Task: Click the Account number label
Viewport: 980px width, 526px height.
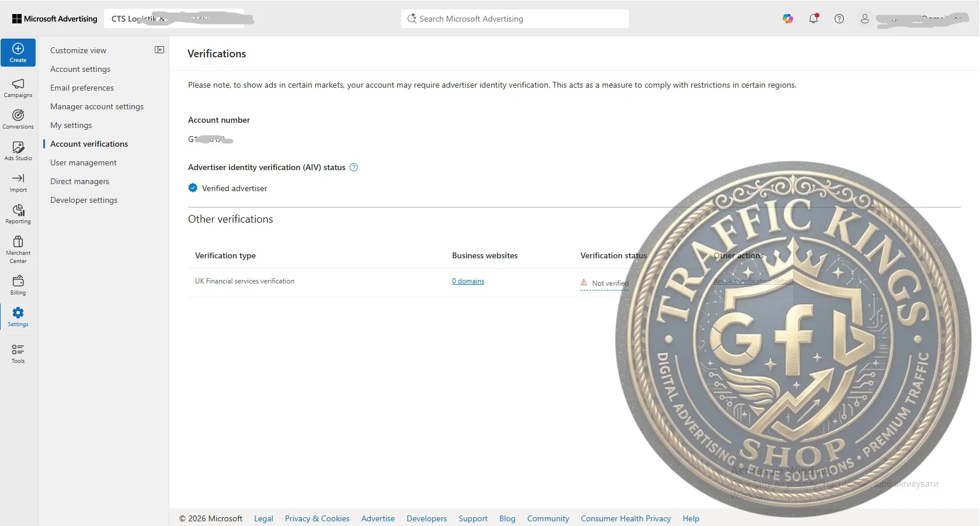Action: coord(219,120)
